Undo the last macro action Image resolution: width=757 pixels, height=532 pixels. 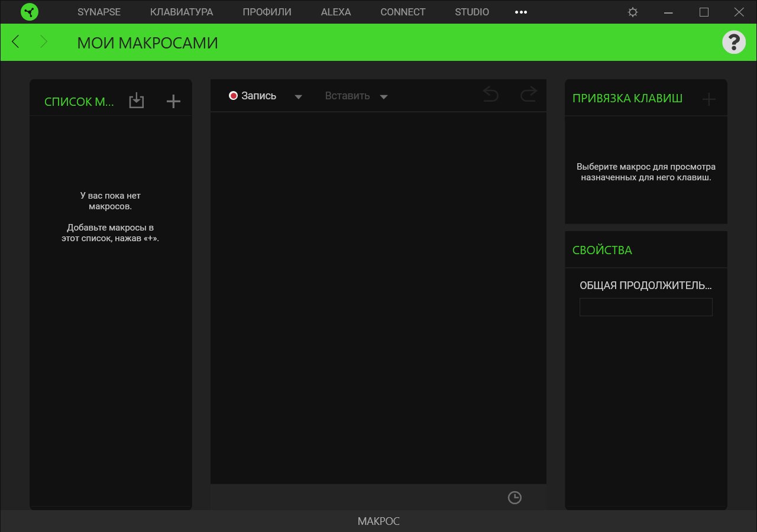491,94
